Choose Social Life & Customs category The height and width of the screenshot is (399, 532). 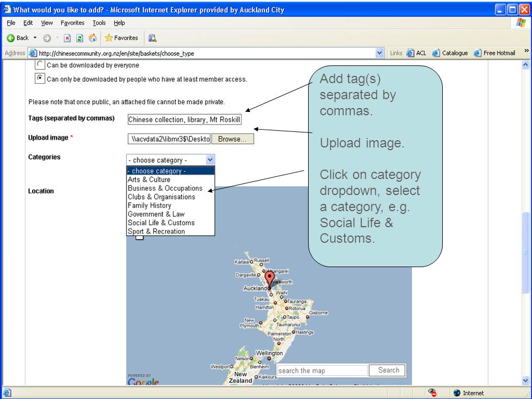click(x=171, y=223)
